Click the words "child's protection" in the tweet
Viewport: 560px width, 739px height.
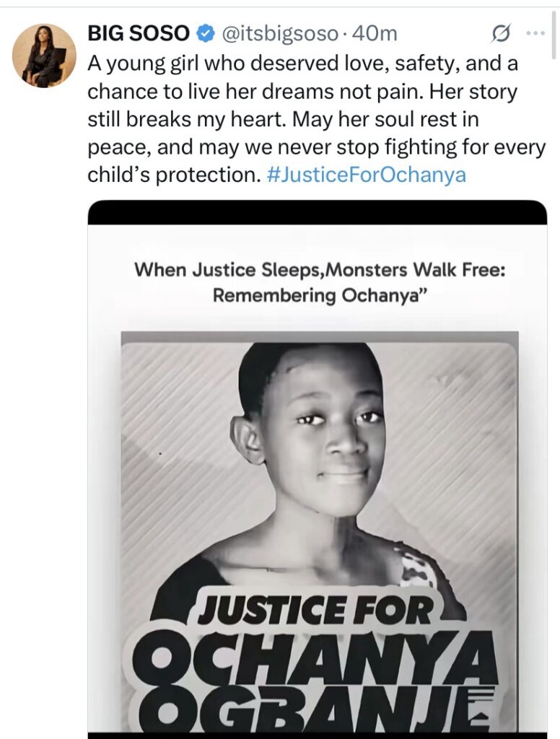pos(171,175)
